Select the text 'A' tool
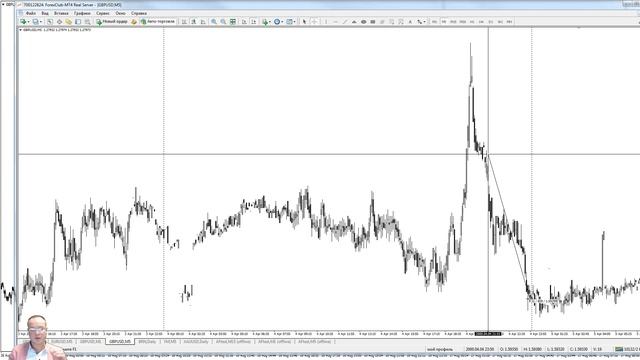The height and width of the screenshot is (360, 640). (410, 22)
